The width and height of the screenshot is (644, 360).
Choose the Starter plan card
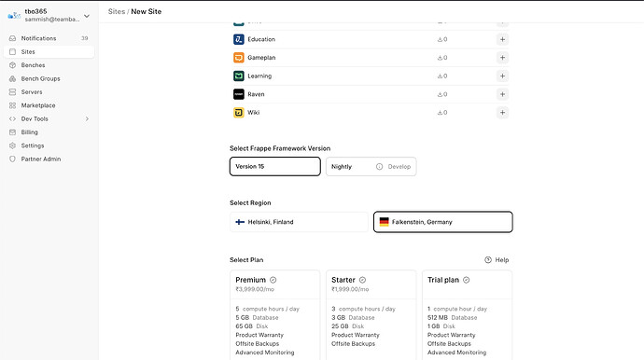click(371, 315)
